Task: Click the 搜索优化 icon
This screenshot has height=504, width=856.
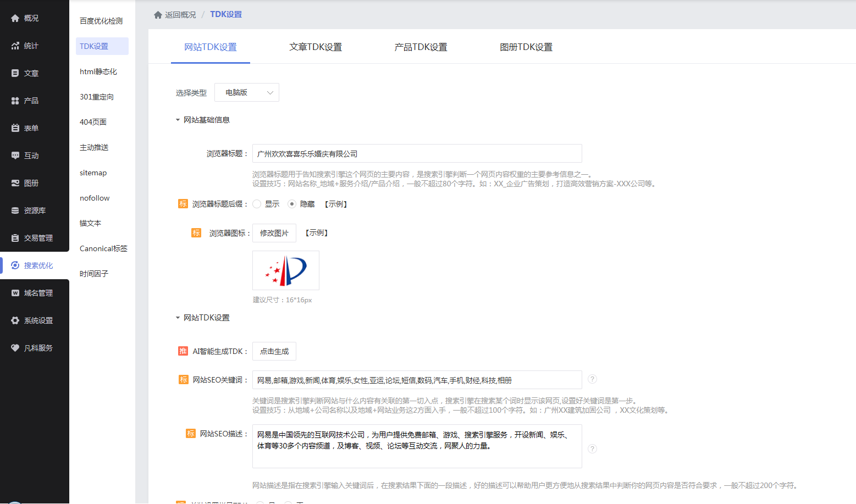Action: (x=15, y=265)
